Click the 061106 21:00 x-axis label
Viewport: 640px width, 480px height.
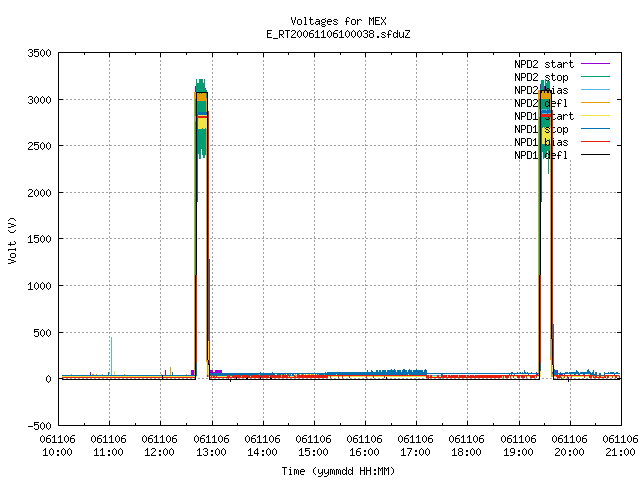tap(620, 446)
